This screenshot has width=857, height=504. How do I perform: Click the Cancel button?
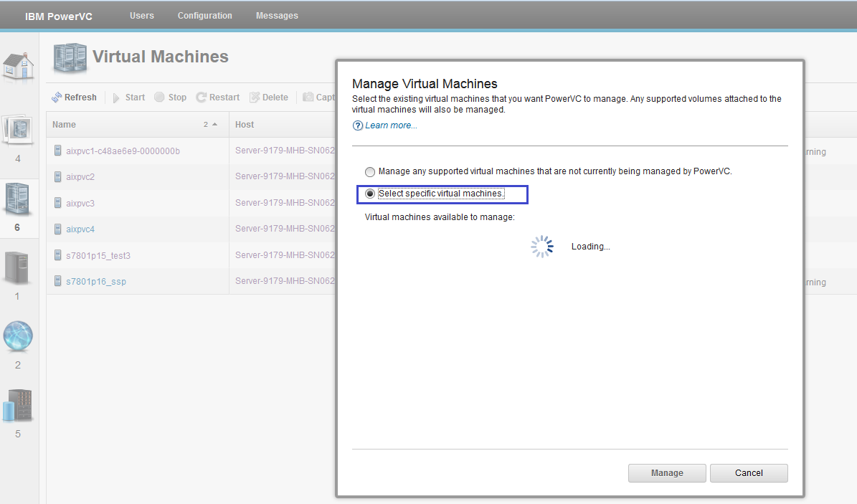point(749,473)
